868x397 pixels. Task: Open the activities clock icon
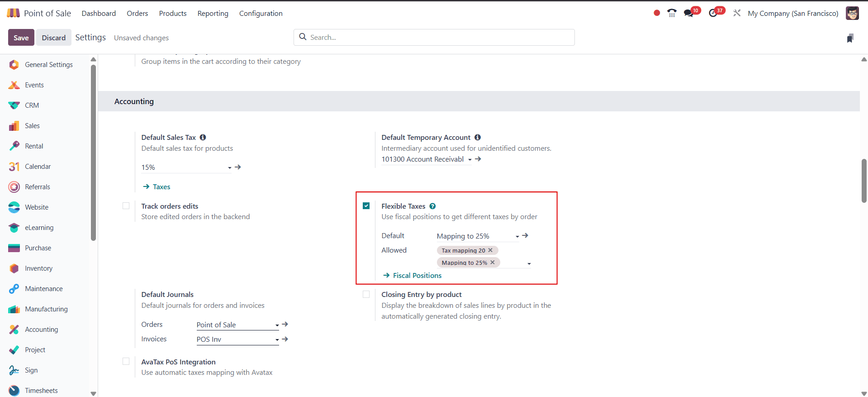(713, 13)
